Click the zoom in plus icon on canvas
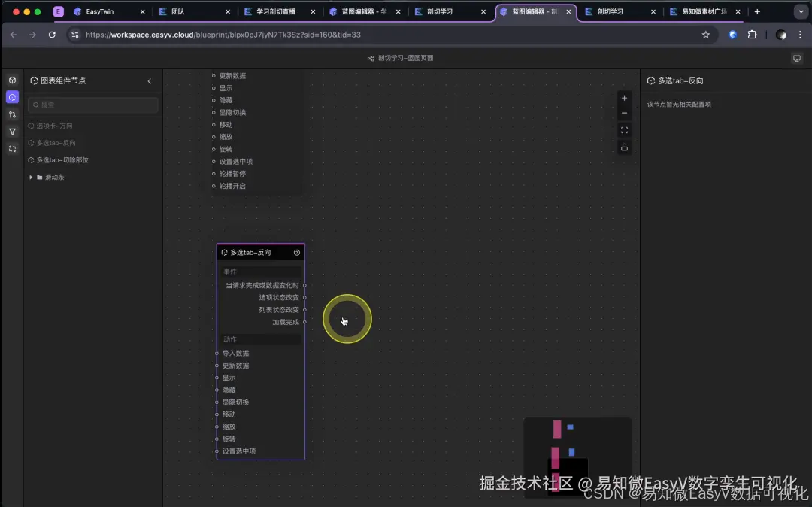The height and width of the screenshot is (507, 812). [x=624, y=98]
